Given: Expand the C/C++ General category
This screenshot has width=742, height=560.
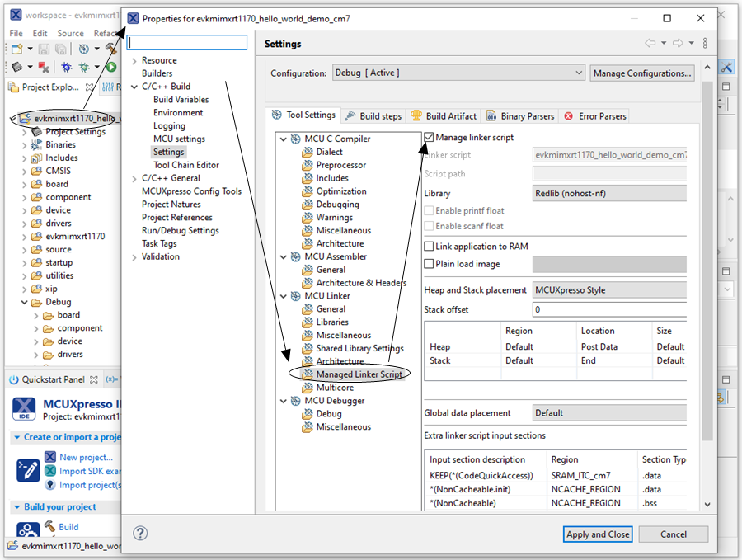Looking at the screenshot, I should tap(134, 178).
